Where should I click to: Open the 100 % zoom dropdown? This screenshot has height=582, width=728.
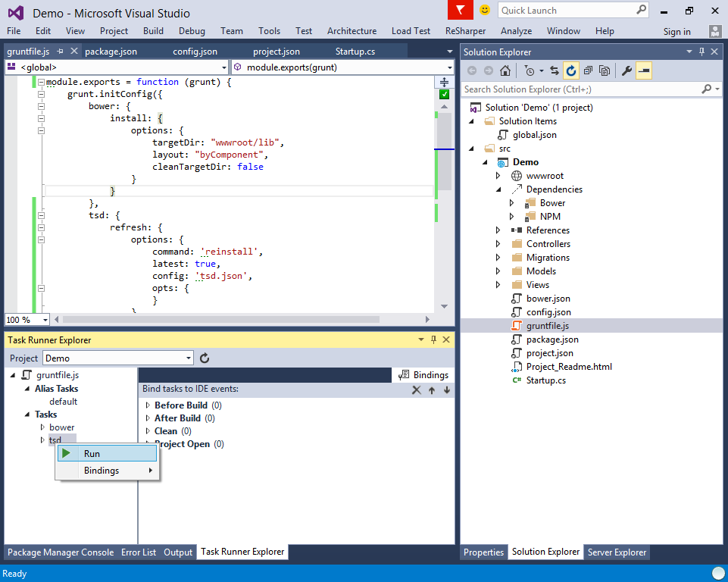tap(45, 320)
